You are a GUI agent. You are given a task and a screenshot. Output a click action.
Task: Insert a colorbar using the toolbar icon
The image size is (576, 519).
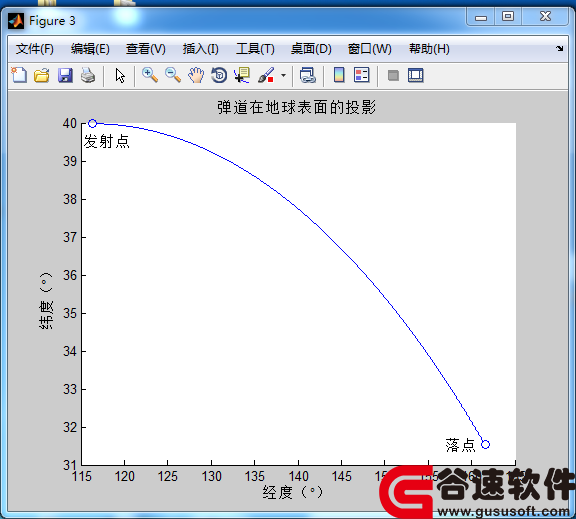(x=339, y=75)
